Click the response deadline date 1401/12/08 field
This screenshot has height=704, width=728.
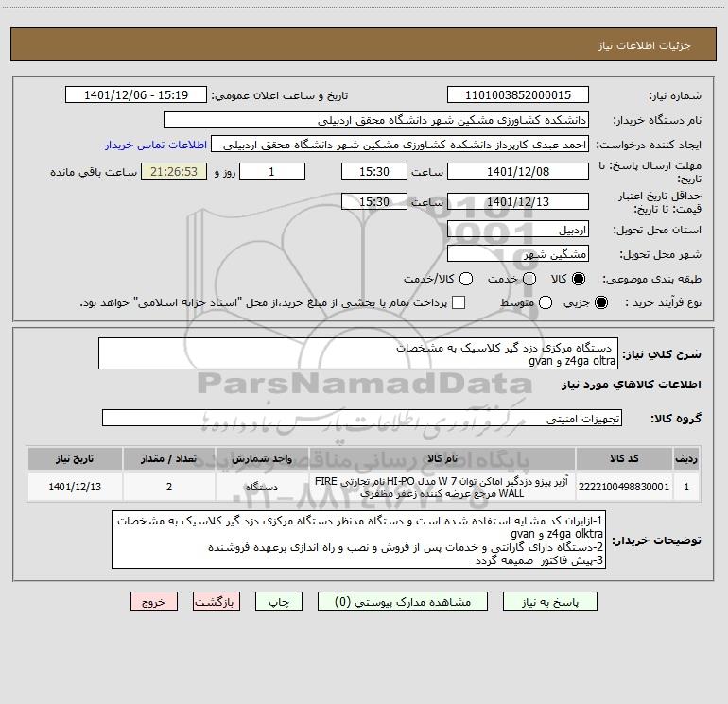point(518,172)
